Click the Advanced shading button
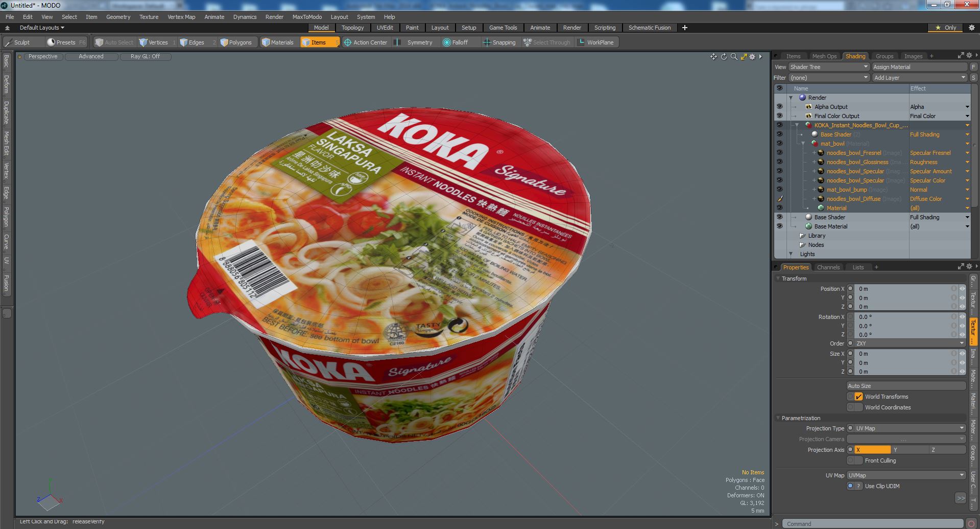This screenshot has width=980, height=529. pos(91,57)
